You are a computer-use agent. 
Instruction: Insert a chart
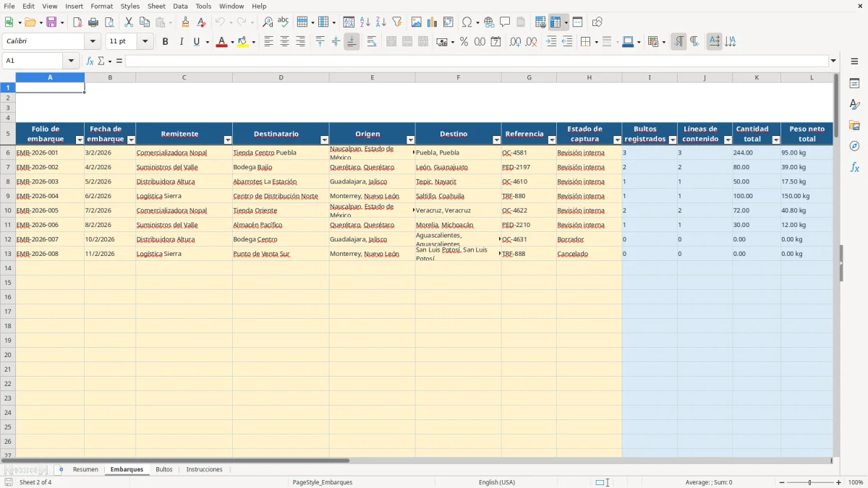433,22
